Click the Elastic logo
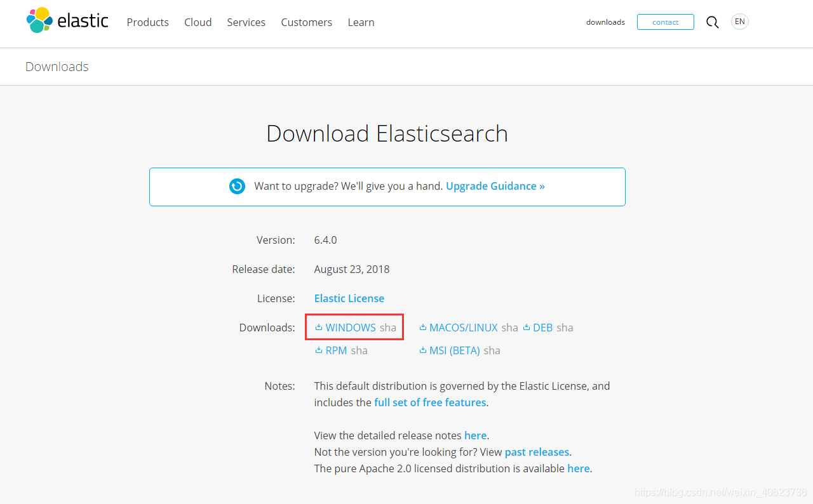Image resolution: width=813 pixels, height=504 pixels. tap(67, 20)
